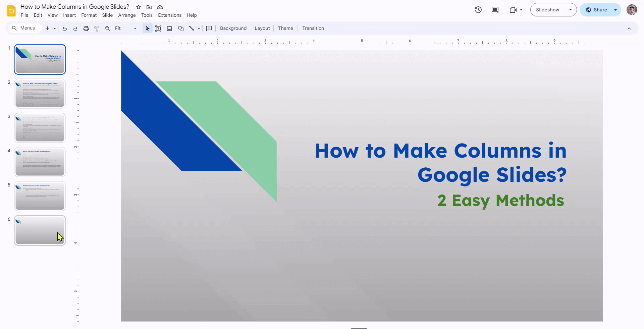Open the comments panel icon
The image size is (644, 329).
coord(495,10)
